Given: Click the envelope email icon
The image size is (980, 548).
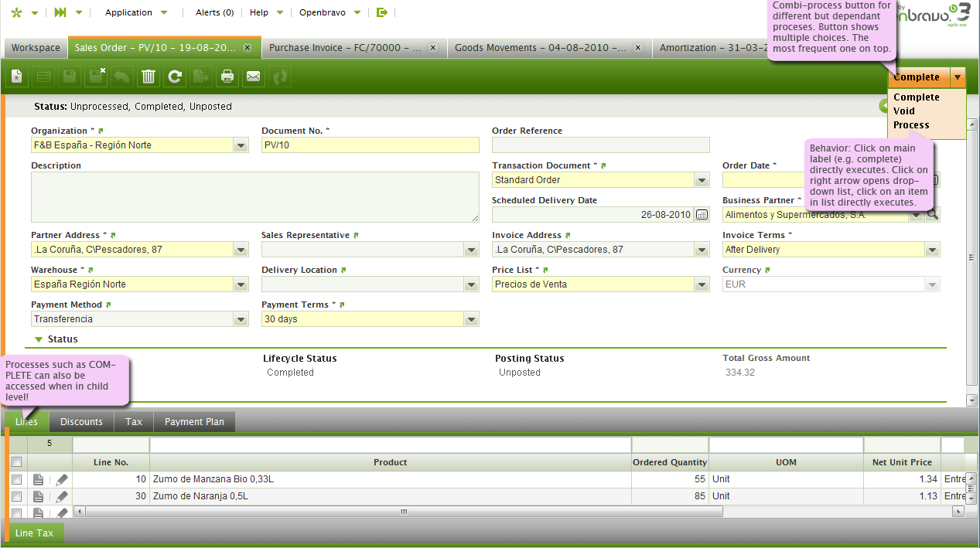Looking at the screenshot, I should coord(253,77).
